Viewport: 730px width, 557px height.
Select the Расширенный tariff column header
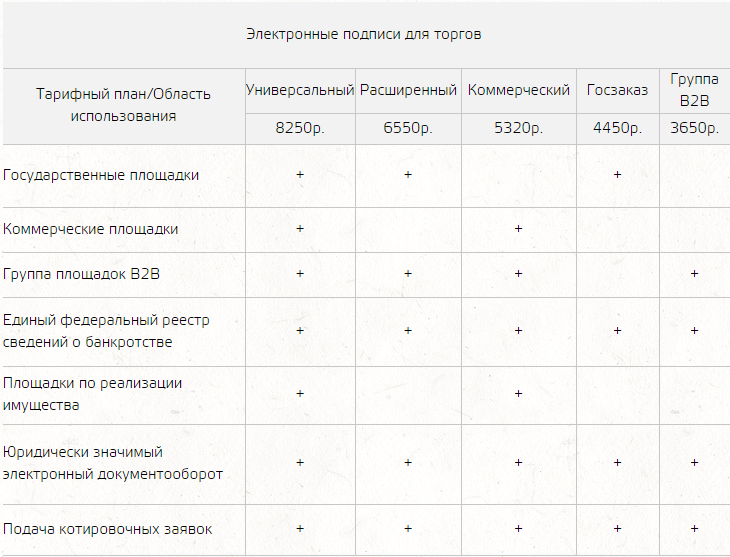(x=408, y=90)
